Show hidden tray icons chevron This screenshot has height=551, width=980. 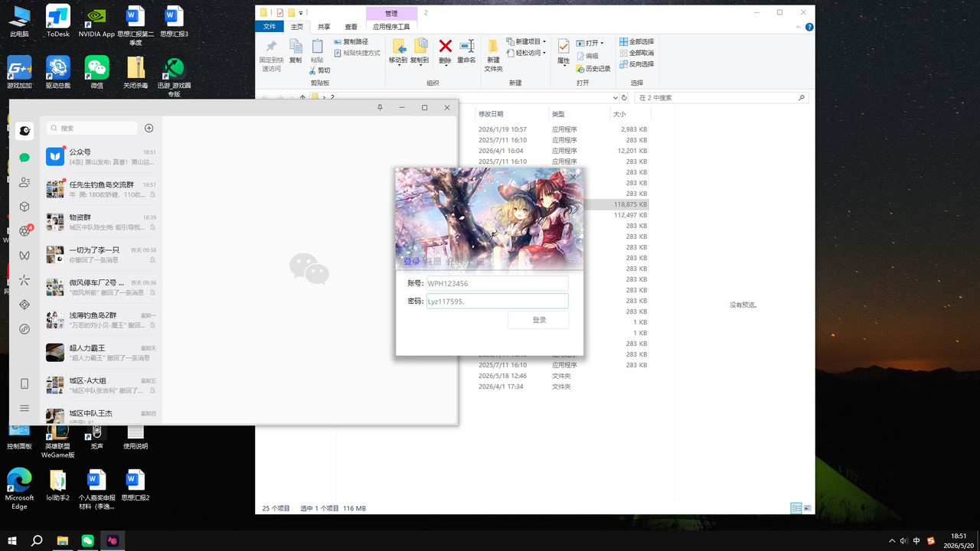(892, 540)
